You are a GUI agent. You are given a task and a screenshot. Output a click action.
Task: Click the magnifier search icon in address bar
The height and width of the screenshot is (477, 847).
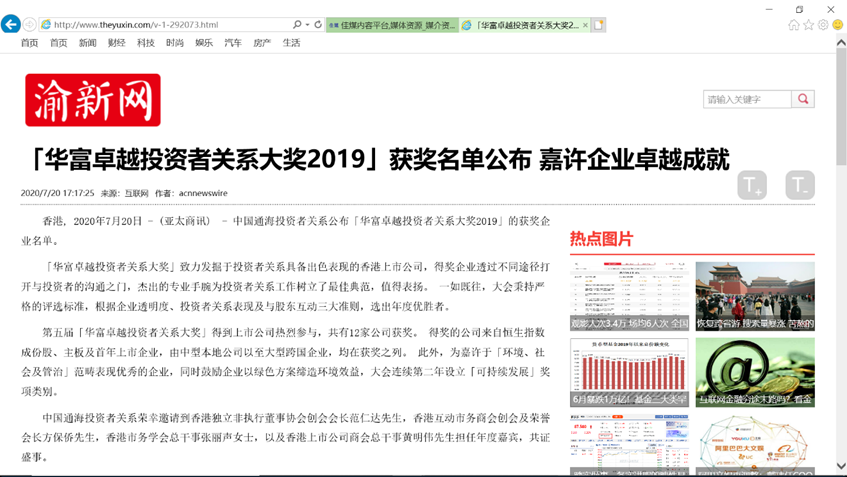297,24
